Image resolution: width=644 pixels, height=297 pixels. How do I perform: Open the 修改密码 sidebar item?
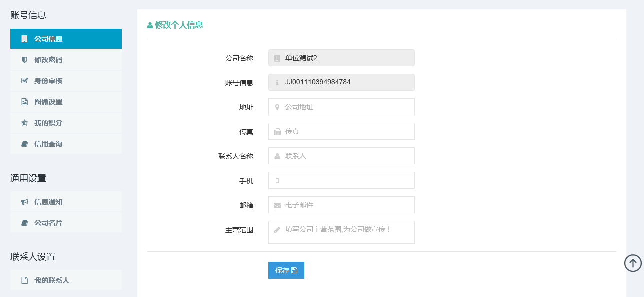(66, 60)
